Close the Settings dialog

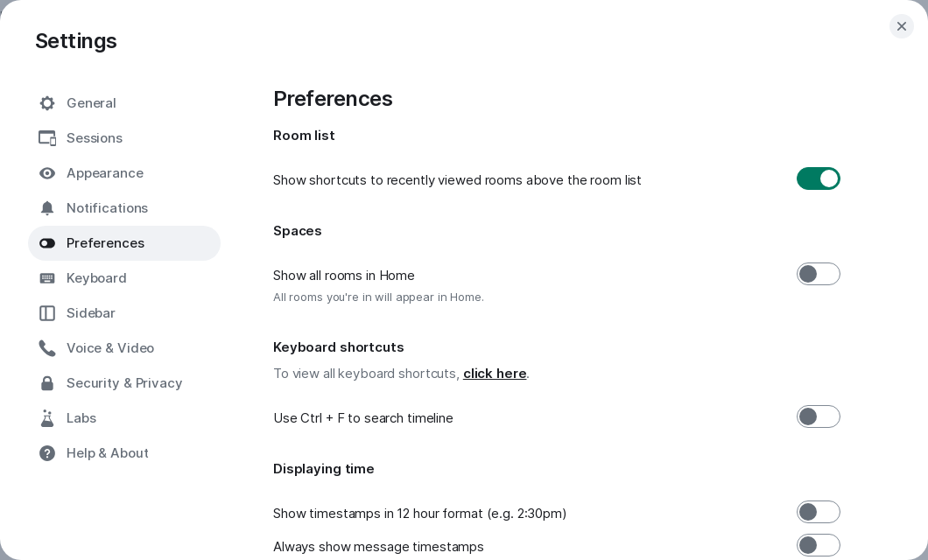coord(902,26)
